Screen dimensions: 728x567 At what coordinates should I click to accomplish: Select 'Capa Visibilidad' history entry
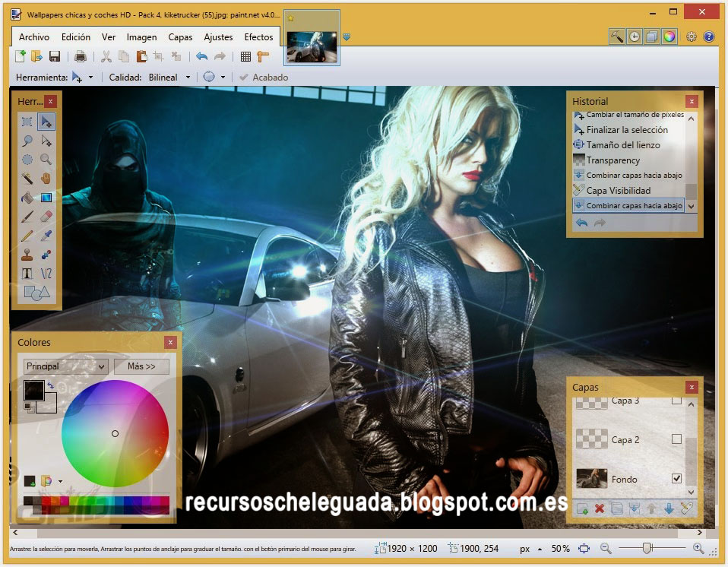pyautogui.click(x=628, y=190)
